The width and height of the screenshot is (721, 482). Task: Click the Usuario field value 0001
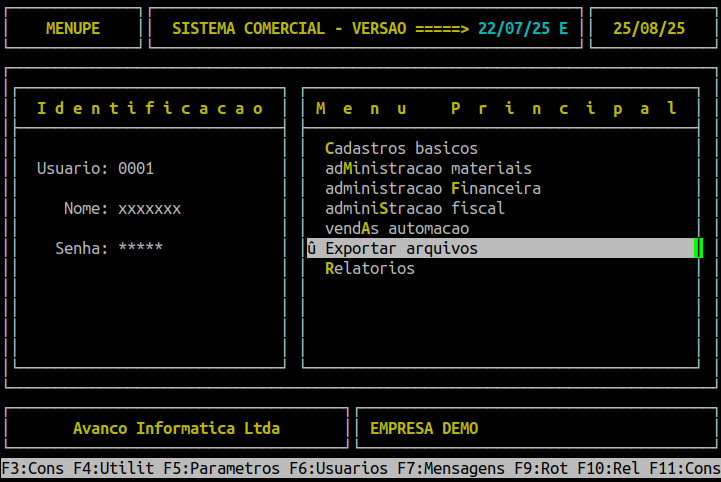[136, 168]
